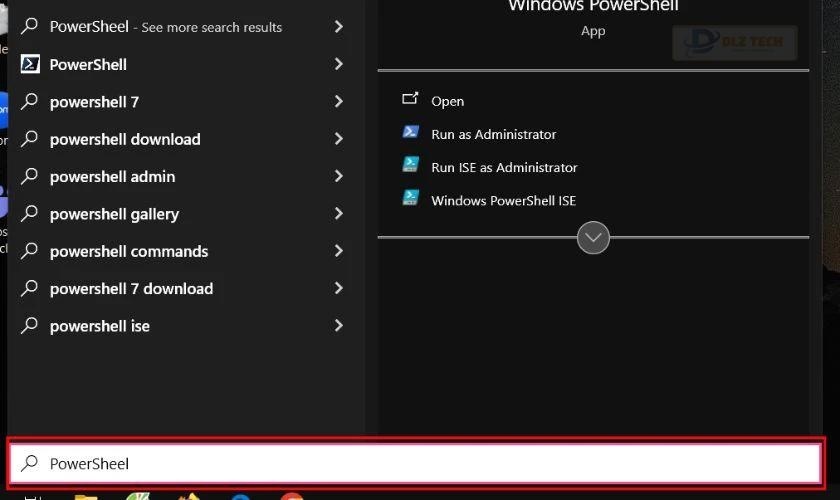840x500 pixels.
Task: Launch 'Windows PowerShell ISE'
Action: pyautogui.click(x=504, y=201)
